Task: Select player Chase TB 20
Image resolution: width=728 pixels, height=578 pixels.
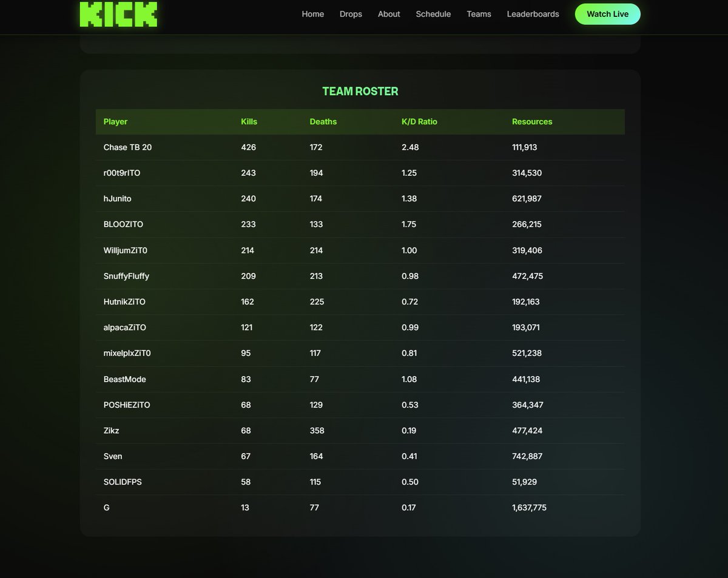Action: pyautogui.click(x=127, y=147)
